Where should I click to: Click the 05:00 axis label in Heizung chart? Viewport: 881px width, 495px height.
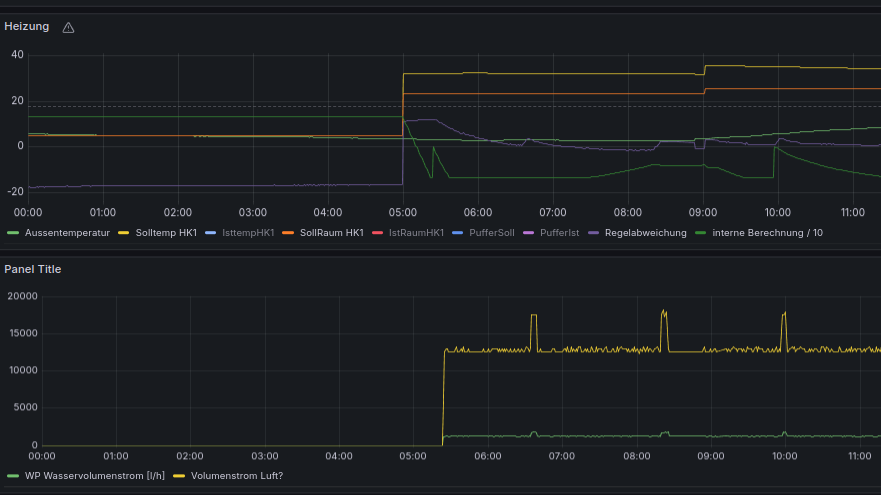click(x=403, y=212)
